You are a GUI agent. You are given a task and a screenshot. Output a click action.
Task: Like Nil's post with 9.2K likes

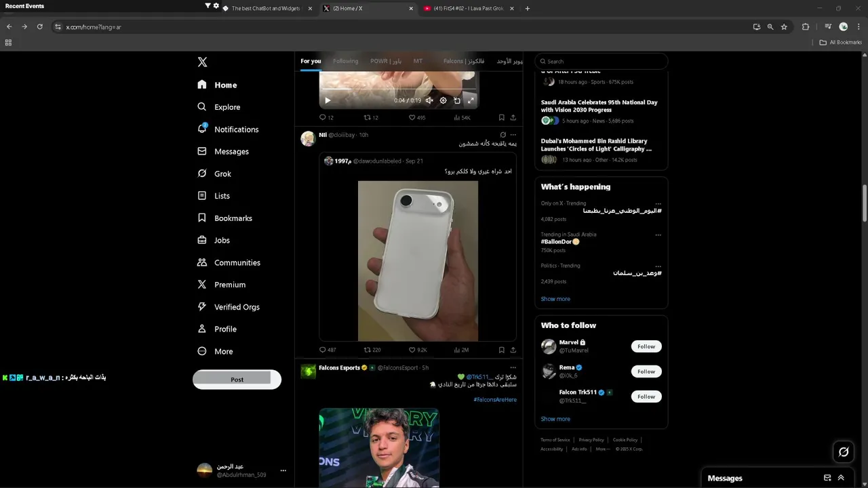pos(418,350)
